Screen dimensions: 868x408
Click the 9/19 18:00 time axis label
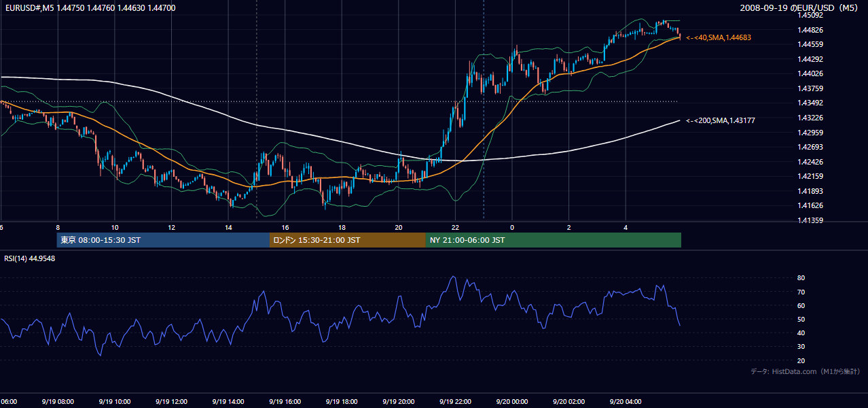(342, 402)
